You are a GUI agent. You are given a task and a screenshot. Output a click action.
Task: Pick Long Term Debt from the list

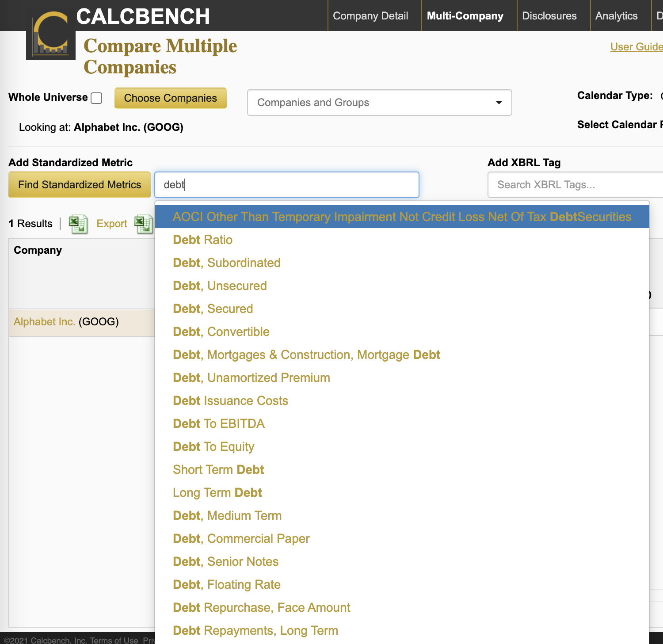[217, 492]
